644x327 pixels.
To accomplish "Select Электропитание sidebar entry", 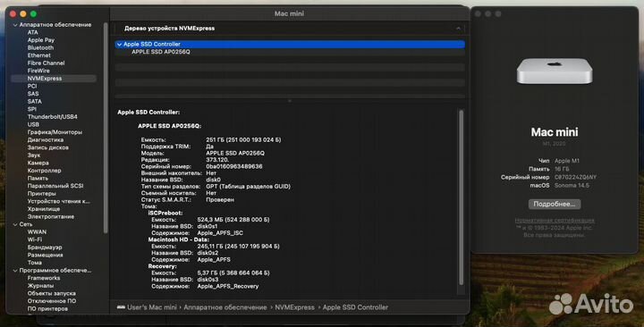I will click(x=50, y=216).
